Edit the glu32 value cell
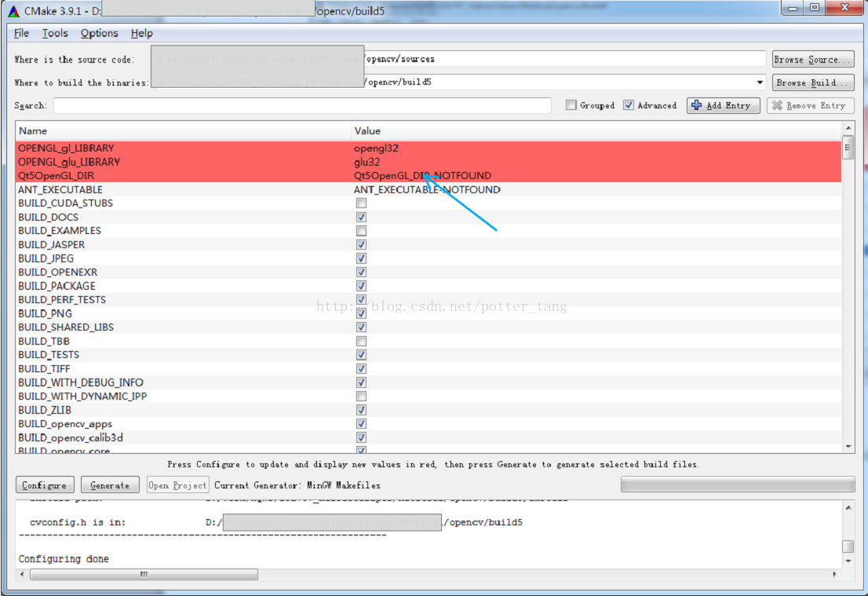The width and height of the screenshot is (868, 596). coord(367,162)
